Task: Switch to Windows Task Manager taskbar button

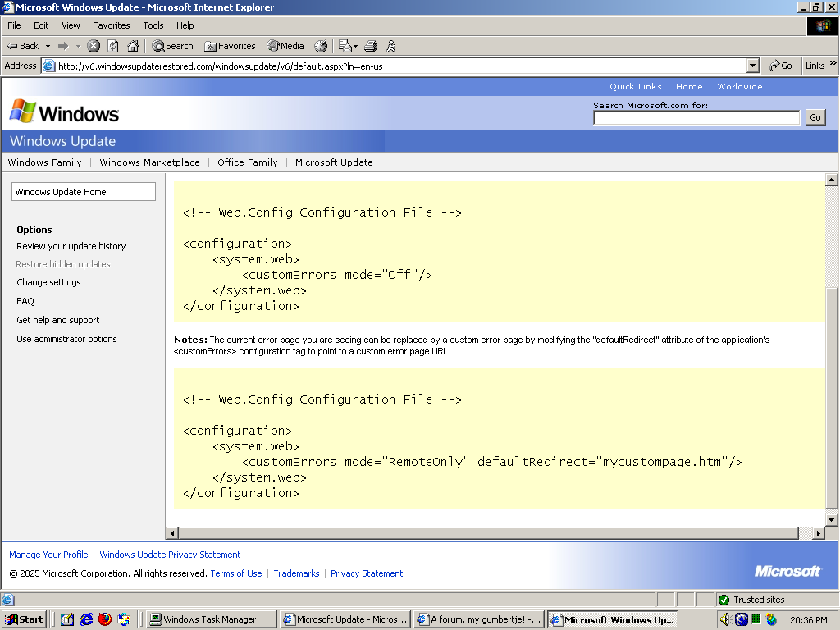Action: pos(210,619)
